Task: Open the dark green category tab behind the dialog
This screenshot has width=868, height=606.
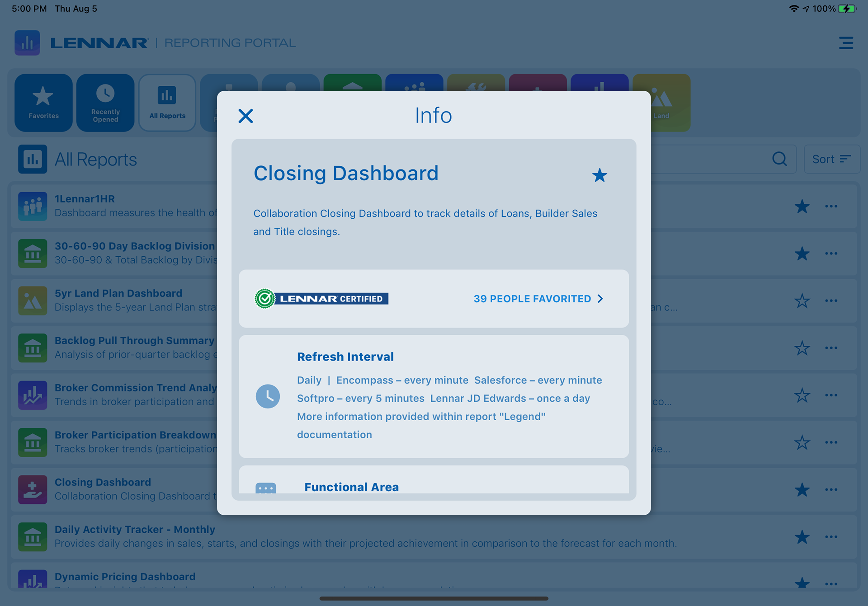Action: (x=353, y=82)
